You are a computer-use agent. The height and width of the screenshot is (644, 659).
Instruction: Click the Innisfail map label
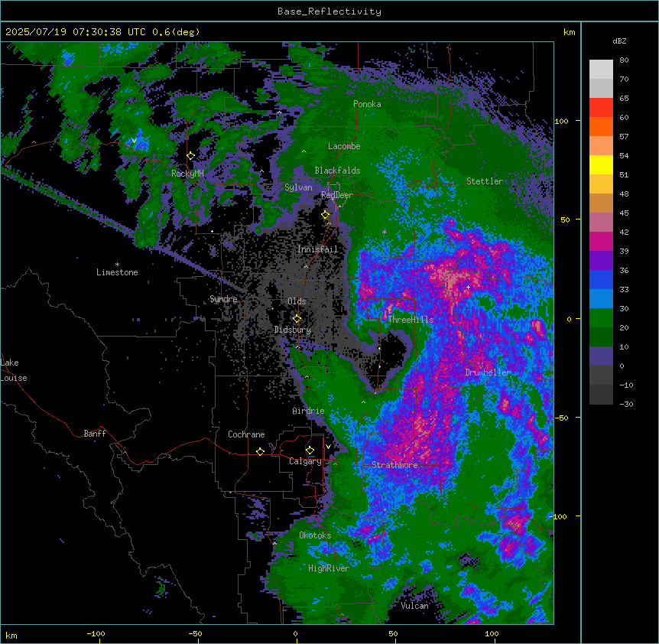point(317,249)
